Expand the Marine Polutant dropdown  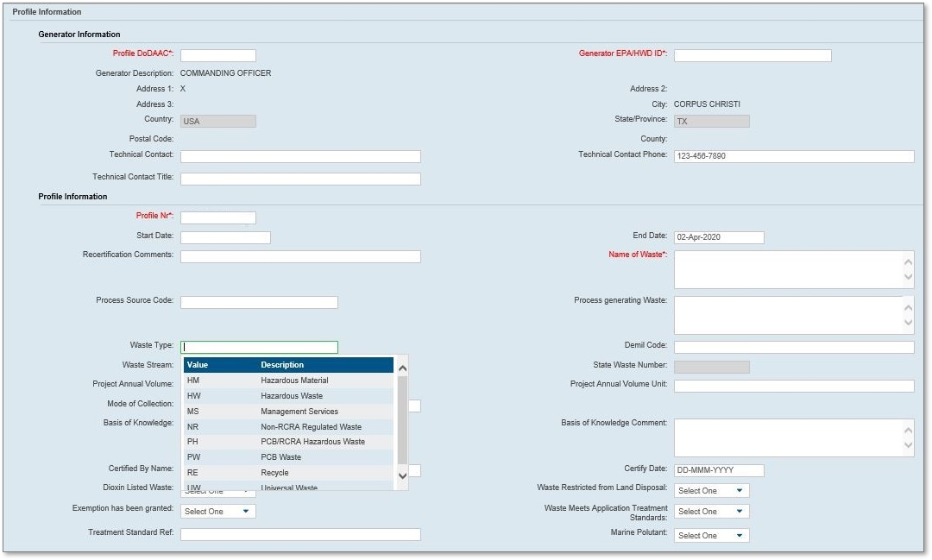point(711,536)
